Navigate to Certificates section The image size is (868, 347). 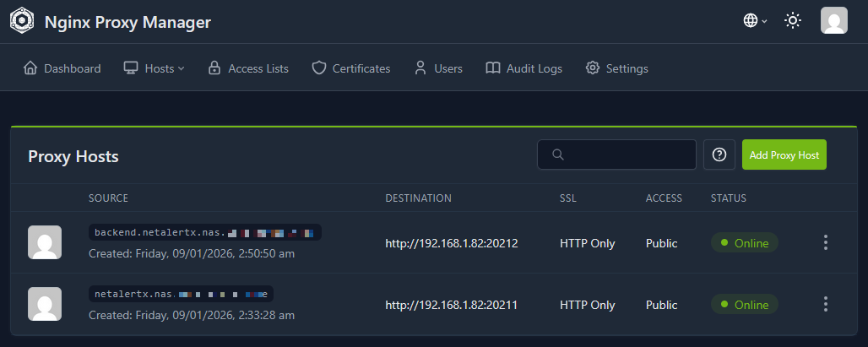pos(351,68)
